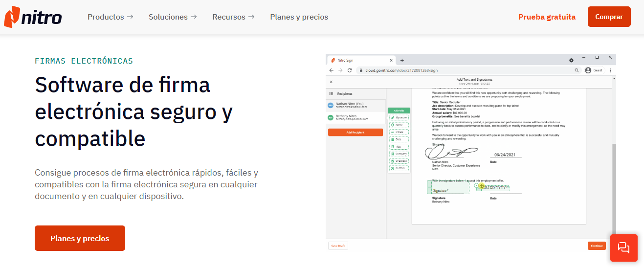Click the Nitro logo in the header
The width and height of the screenshot is (644, 269).
33,17
